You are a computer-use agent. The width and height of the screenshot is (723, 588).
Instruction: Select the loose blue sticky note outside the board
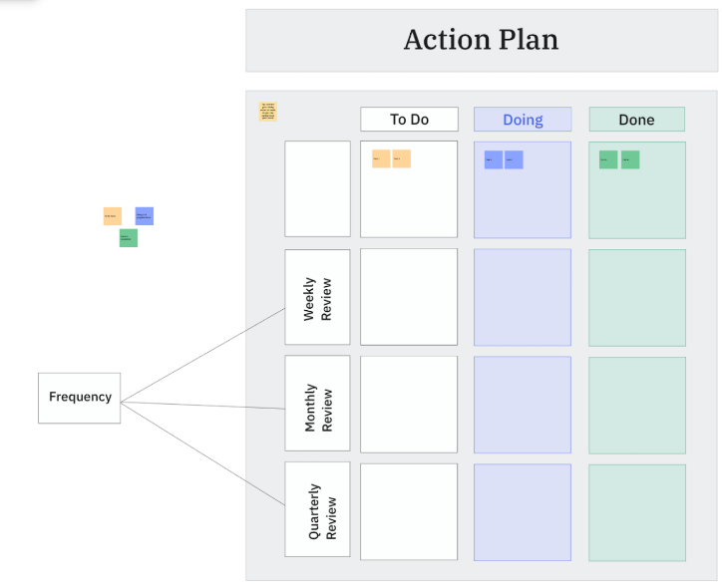pyautogui.click(x=145, y=216)
